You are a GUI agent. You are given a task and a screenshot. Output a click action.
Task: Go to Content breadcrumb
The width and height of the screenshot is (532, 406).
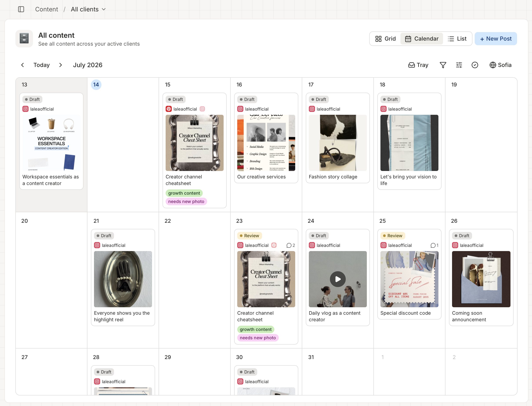[46, 9]
